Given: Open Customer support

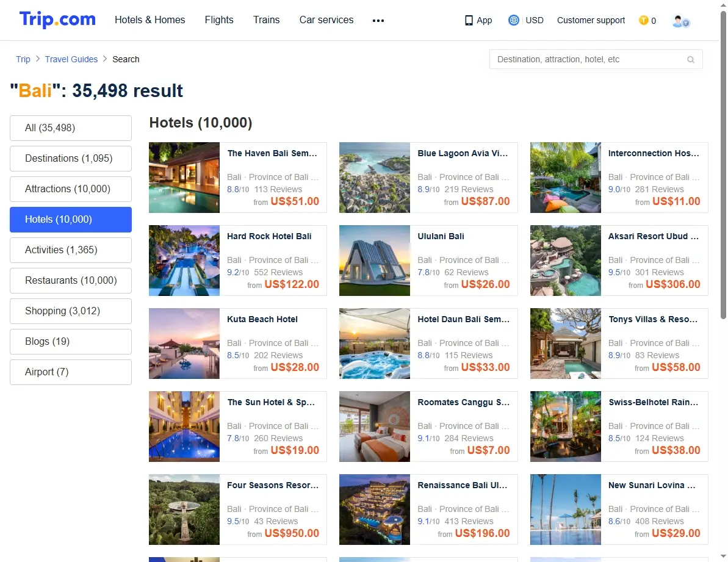Looking at the screenshot, I should tap(591, 20).
